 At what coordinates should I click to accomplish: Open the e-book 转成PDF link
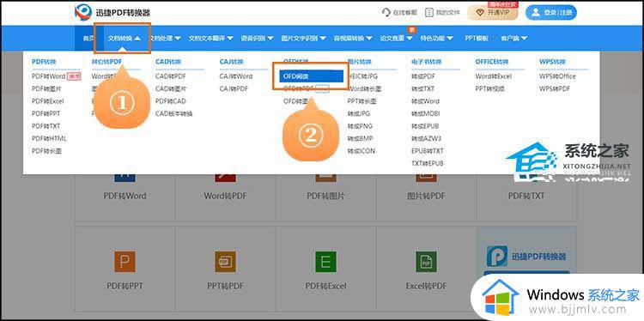[x=423, y=76]
